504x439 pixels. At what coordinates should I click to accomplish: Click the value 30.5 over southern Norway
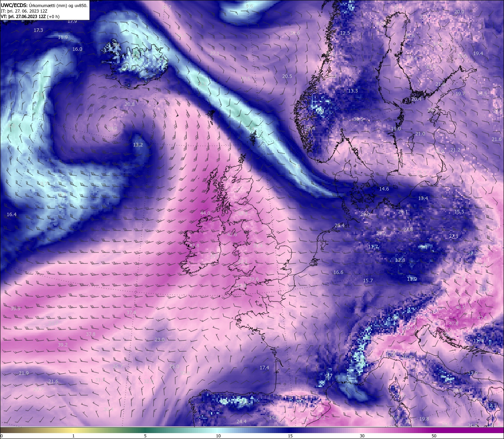click(x=359, y=119)
